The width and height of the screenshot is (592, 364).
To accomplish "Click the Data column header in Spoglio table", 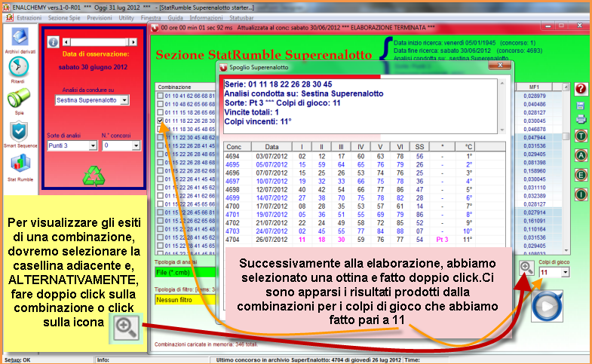I will pos(271,147).
